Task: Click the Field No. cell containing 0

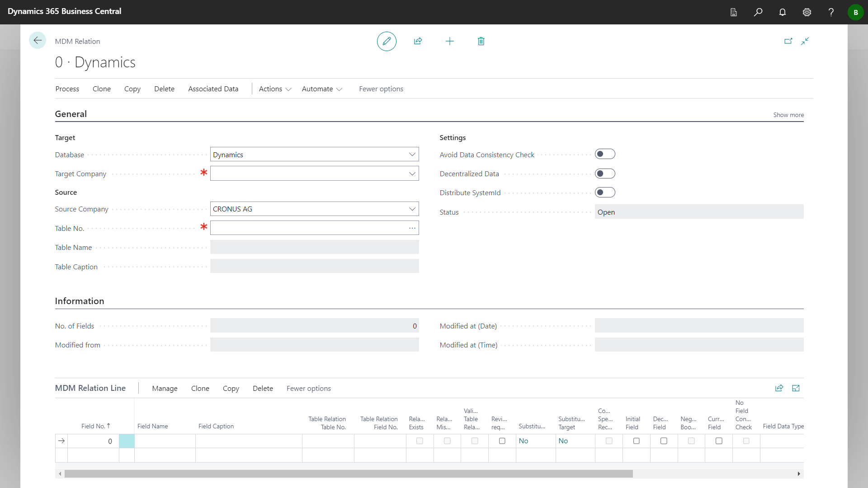Action: [x=94, y=441]
